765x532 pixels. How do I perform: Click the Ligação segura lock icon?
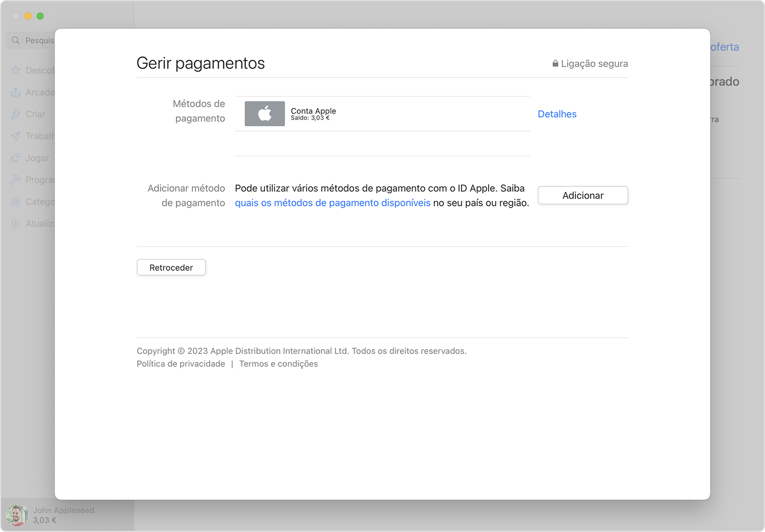coord(555,63)
